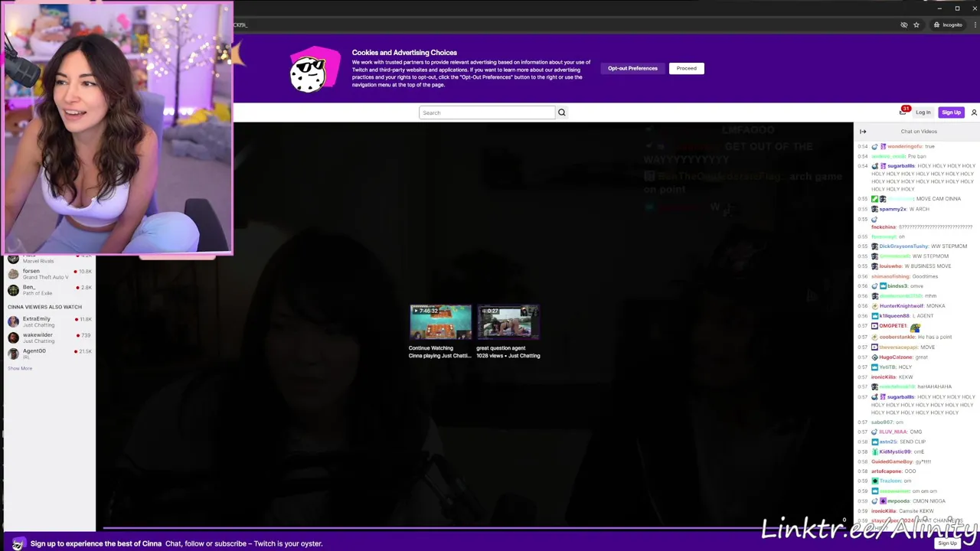Click username spammy2x in chat

click(893, 209)
